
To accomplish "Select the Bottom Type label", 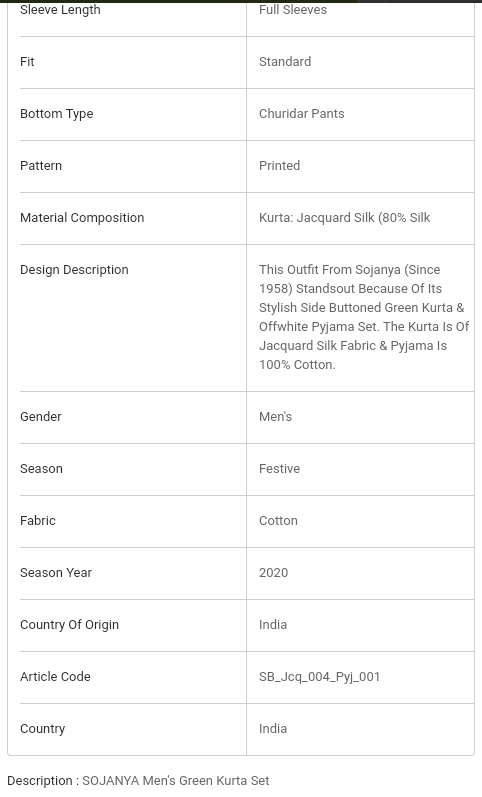I will click(56, 114).
